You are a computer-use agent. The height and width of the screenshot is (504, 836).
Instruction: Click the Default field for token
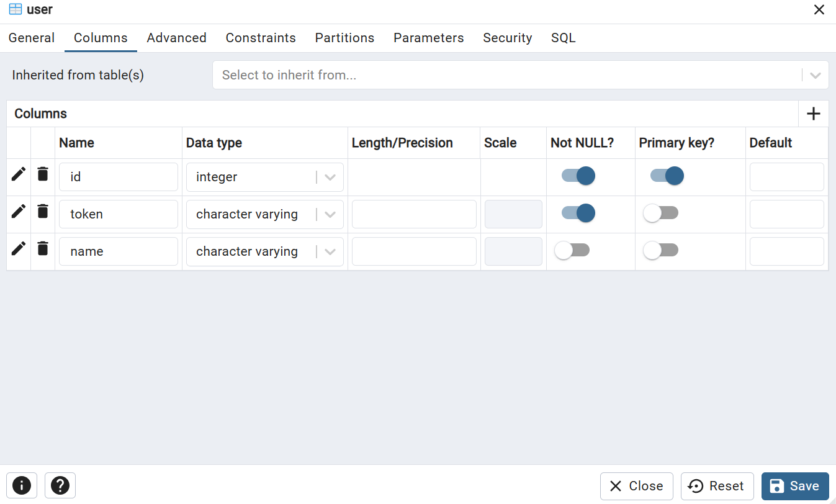click(786, 214)
